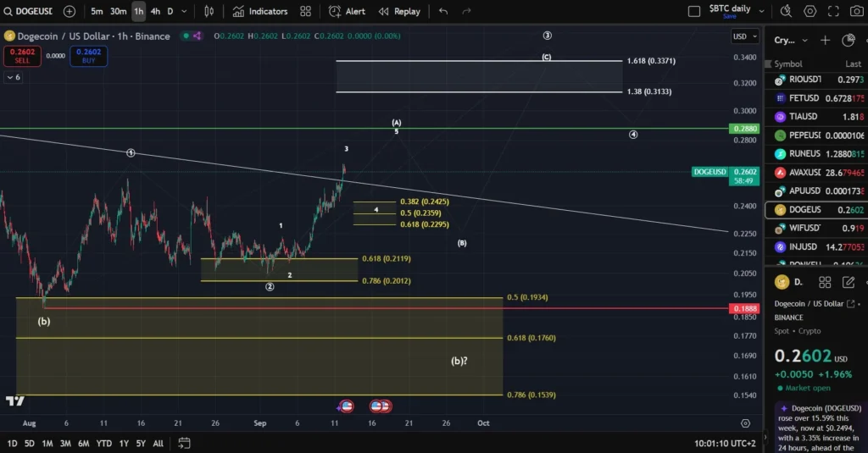The image size is (868, 453).
Task: Click the green 0.2880 price line label
Action: tap(744, 129)
